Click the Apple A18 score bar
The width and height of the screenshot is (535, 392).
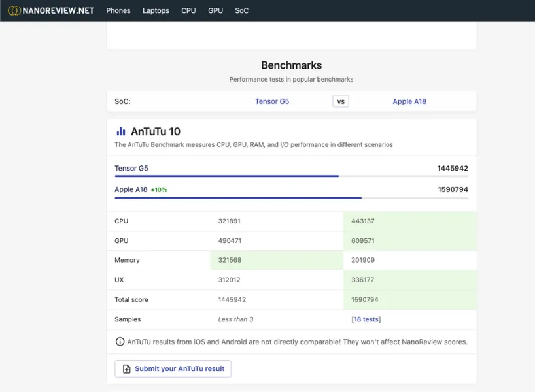click(292, 198)
